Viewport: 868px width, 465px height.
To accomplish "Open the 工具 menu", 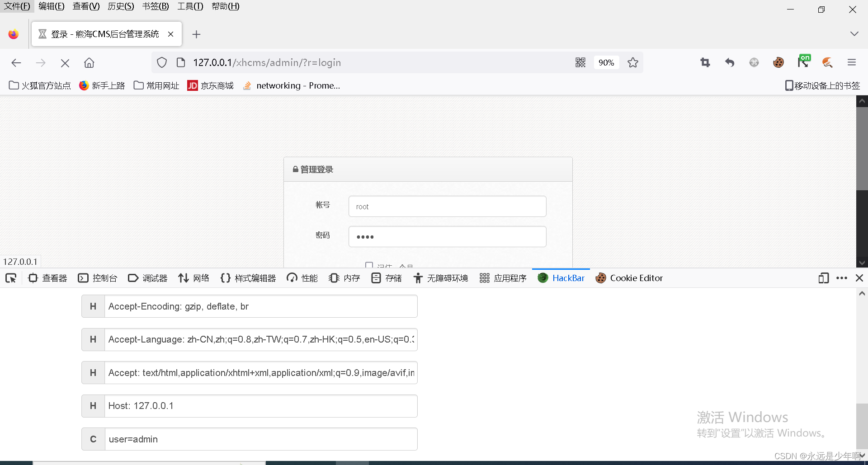I will coord(190,6).
